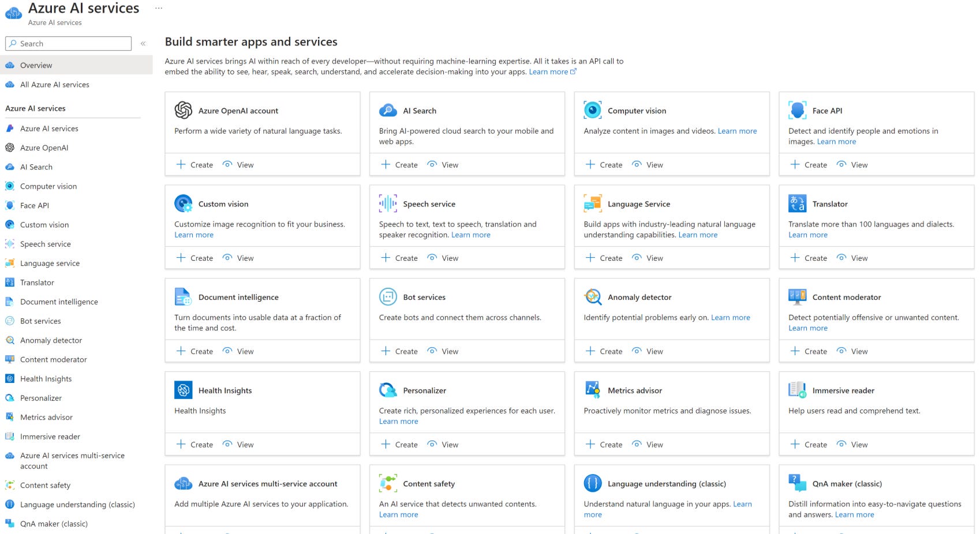Click the Face API sidebar icon
980x534 pixels.
10,205
